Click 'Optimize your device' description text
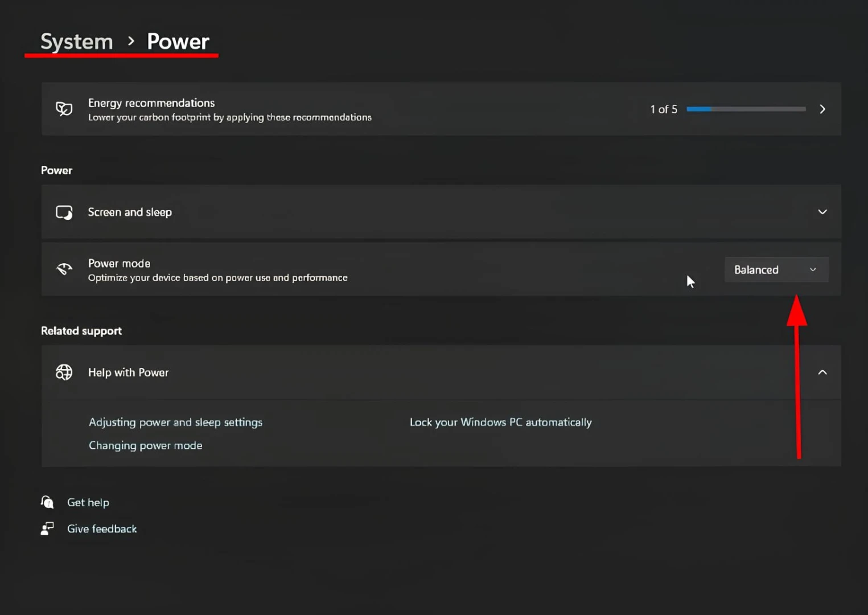This screenshot has height=615, width=868. [217, 278]
